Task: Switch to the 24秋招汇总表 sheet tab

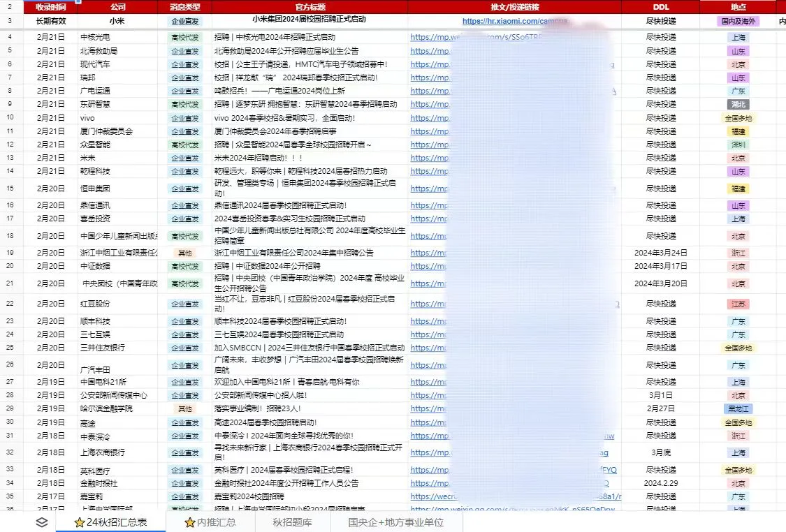Action: tap(110, 522)
